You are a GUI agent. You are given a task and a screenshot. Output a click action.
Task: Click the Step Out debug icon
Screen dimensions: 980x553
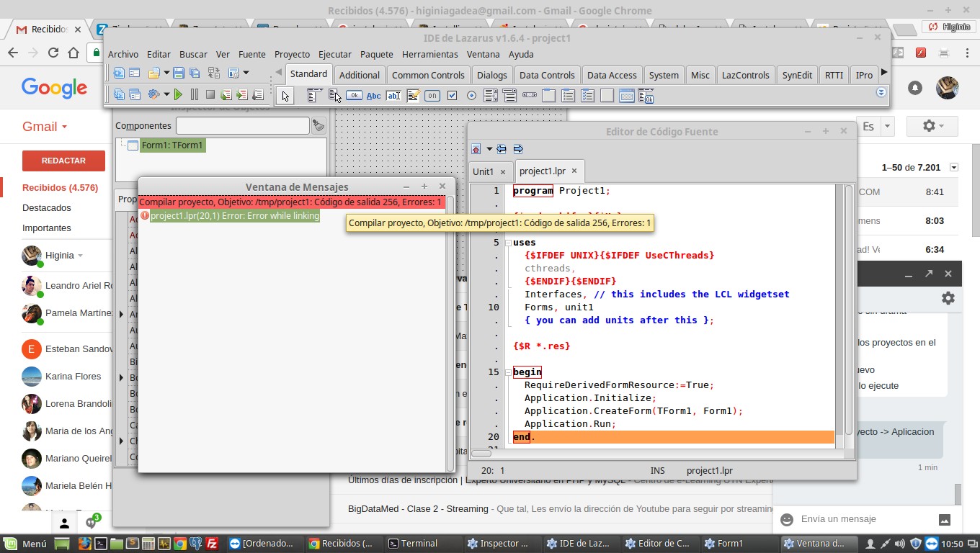(257, 94)
